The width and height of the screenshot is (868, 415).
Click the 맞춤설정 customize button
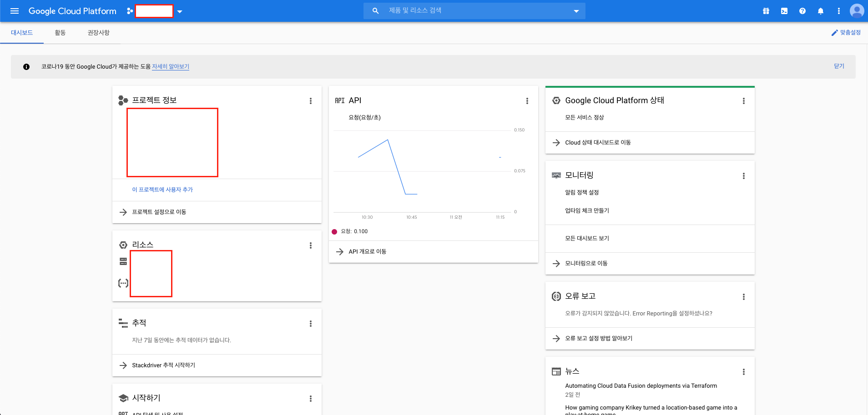click(x=846, y=33)
